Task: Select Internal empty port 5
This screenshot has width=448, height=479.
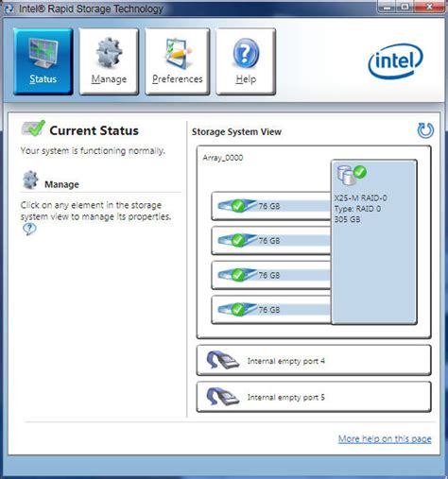Action: 314,397
